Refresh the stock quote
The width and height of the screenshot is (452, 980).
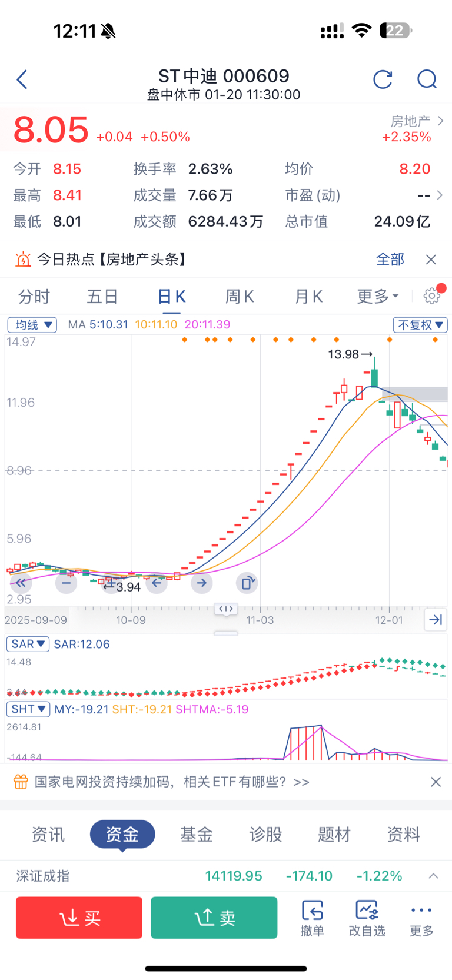tap(383, 79)
